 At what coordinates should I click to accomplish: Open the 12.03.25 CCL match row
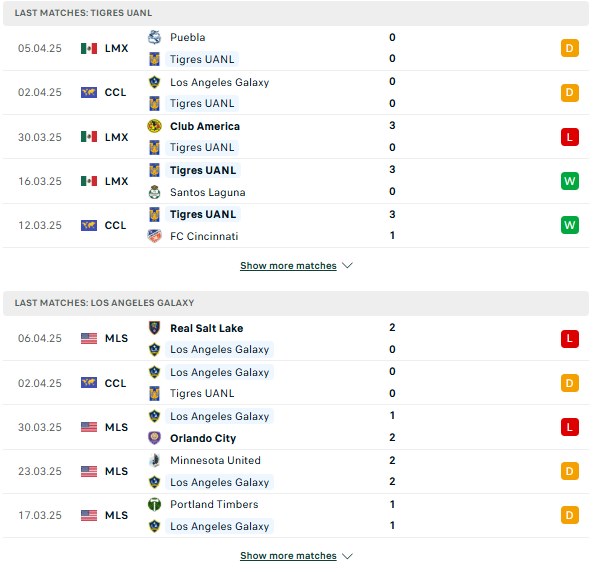[x=296, y=225]
